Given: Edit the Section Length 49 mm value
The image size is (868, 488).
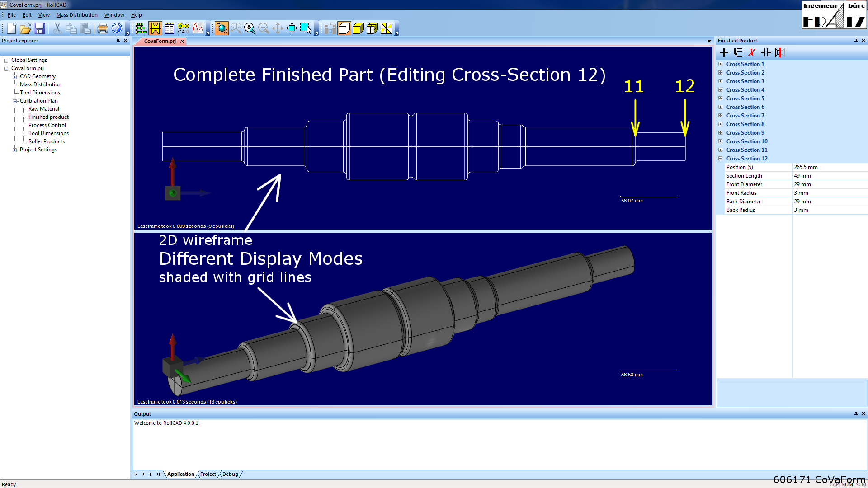Looking at the screenshot, I should (830, 176).
